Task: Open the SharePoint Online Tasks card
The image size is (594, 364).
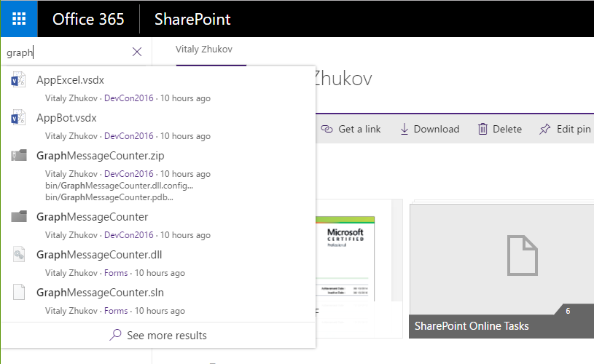Action: (x=501, y=271)
